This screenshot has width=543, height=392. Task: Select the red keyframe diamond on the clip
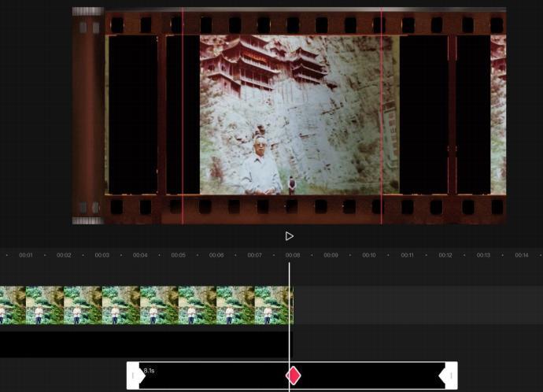point(294,375)
